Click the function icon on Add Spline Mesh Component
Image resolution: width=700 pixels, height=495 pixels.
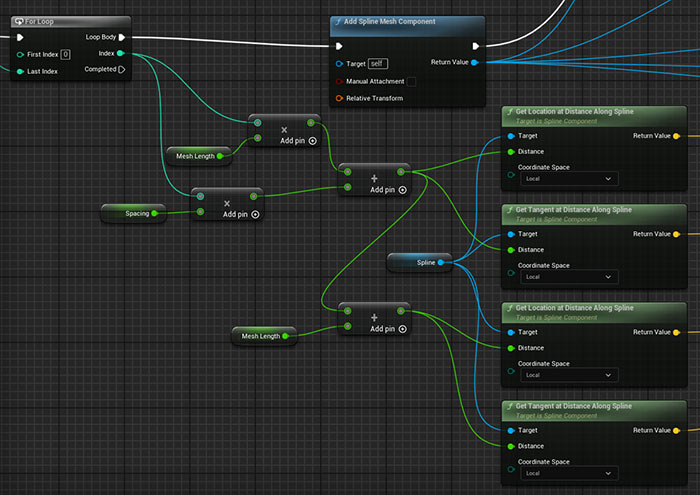[x=338, y=21]
